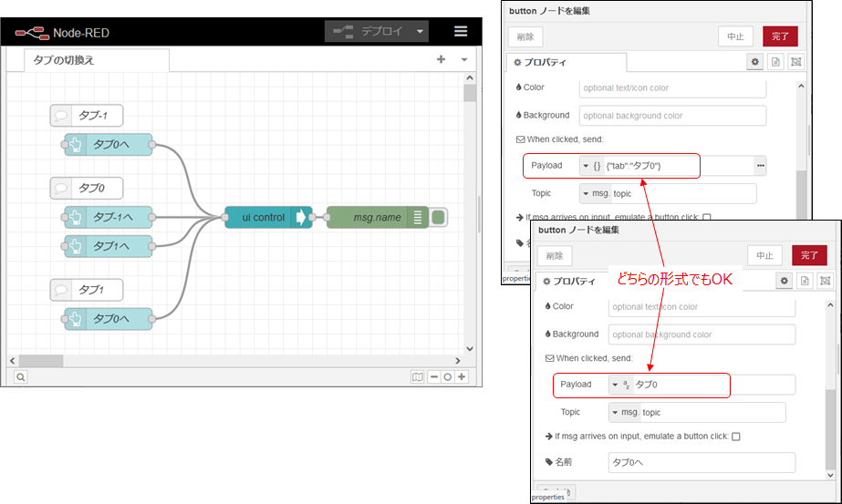This screenshot has width=842, height=504.
Task: Open the Node-RED hamburger main menu
Action: click(461, 31)
